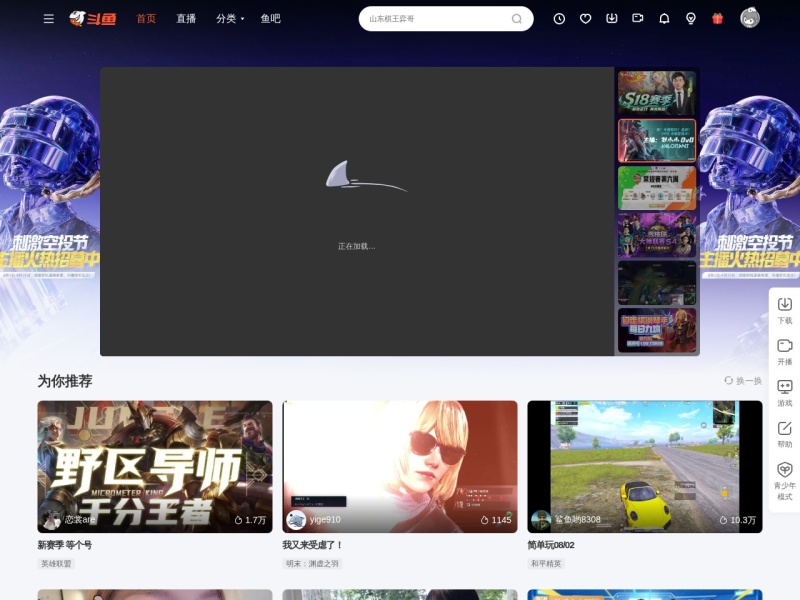Image resolution: width=800 pixels, height=600 pixels.
Task: Click the lightbulb icon in header
Action: pos(691,19)
